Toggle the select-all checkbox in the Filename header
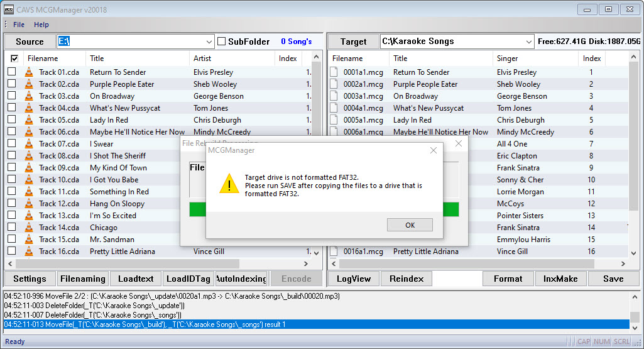Screen dimensions: 644x349 click(14, 58)
